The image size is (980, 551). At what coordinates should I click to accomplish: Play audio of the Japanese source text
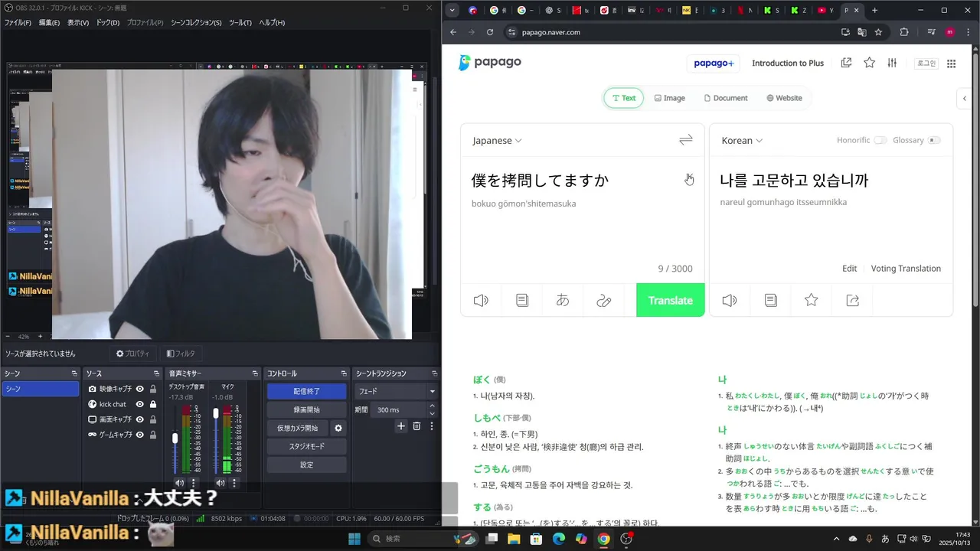481,301
